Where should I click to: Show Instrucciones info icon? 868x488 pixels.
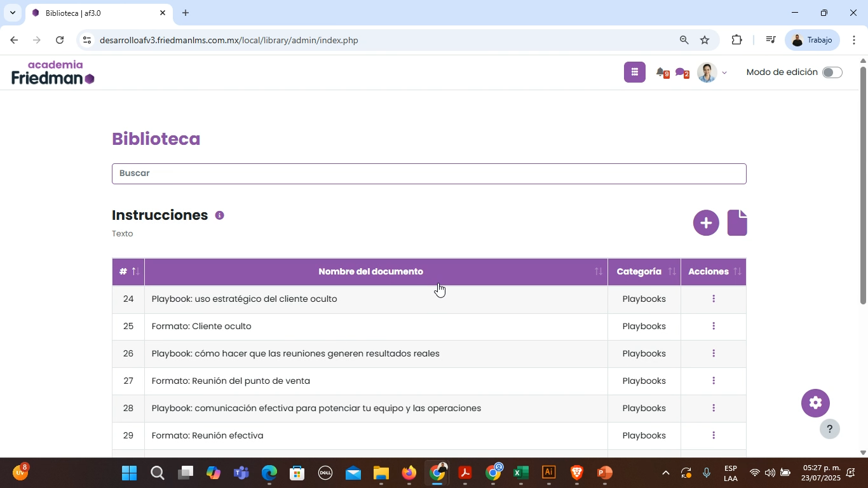click(219, 215)
